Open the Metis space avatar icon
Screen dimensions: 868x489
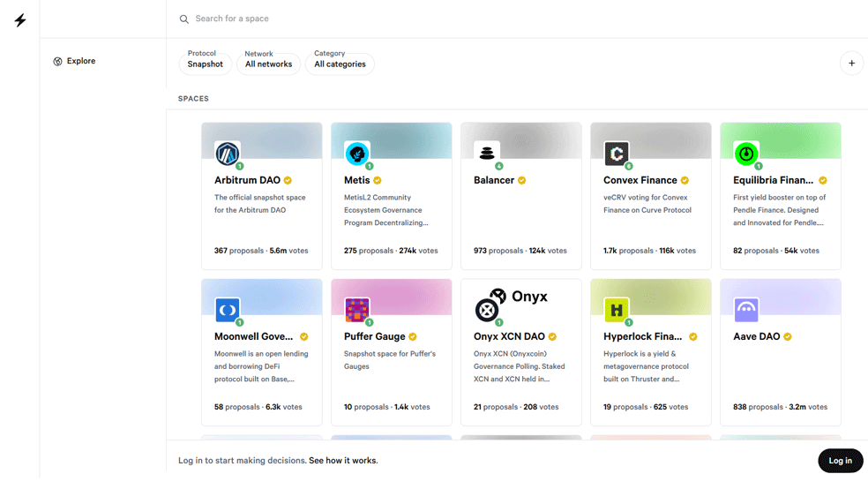pos(357,154)
